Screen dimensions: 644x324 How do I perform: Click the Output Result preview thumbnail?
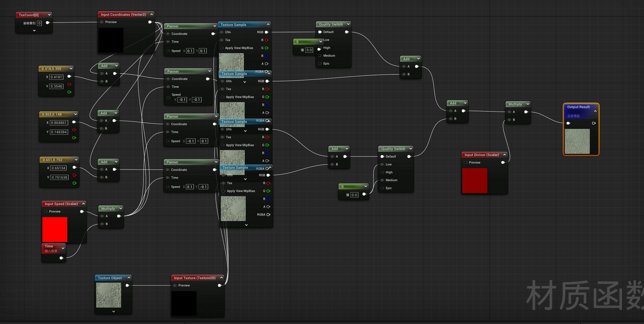point(577,141)
